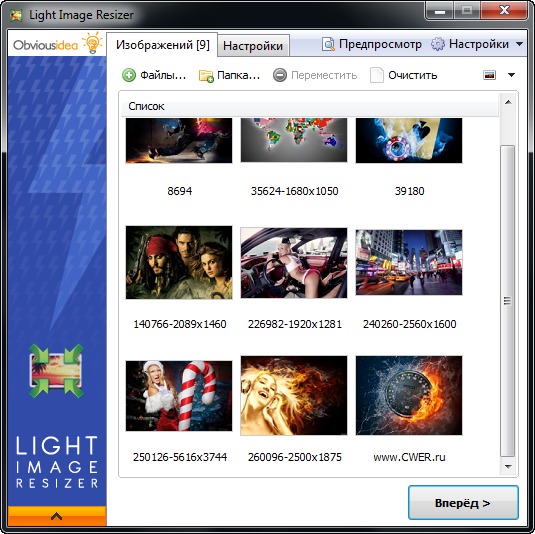Select the thumbnail 8694

[x=179, y=141]
